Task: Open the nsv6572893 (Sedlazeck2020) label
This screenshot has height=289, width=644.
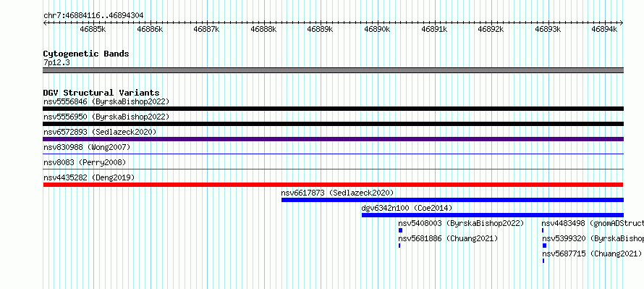Action: point(100,132)
